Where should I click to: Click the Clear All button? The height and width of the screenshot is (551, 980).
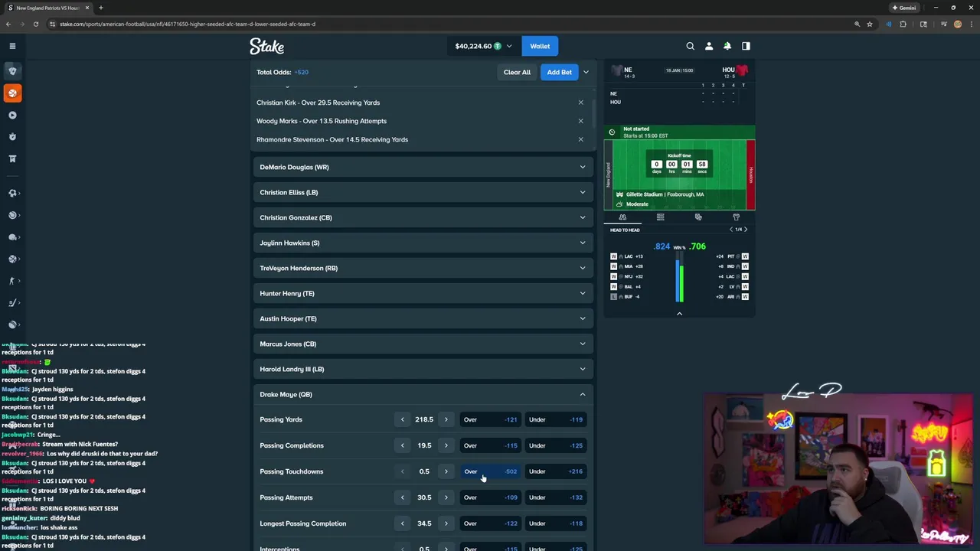(517, 72)
